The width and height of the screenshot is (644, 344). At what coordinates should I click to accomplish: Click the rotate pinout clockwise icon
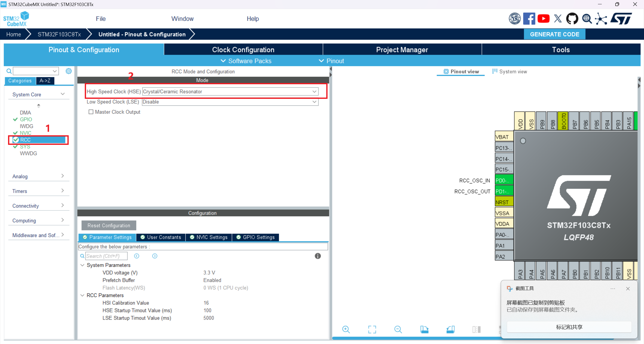424,329
